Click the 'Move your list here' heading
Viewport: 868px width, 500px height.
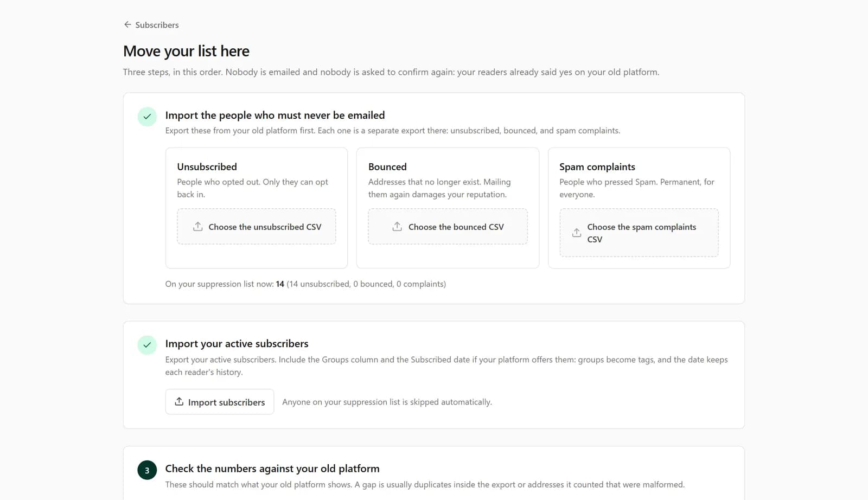[x=186, y=51]
